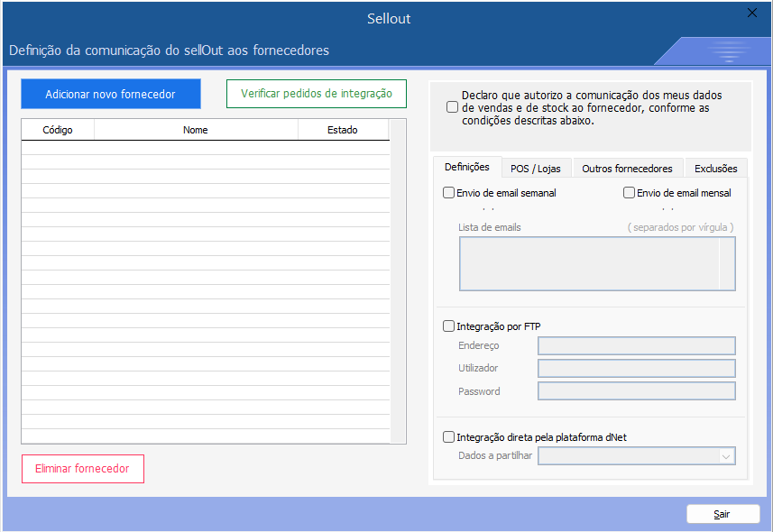Toggle Integração por FTP checkbox

click(x=449, y=326)
